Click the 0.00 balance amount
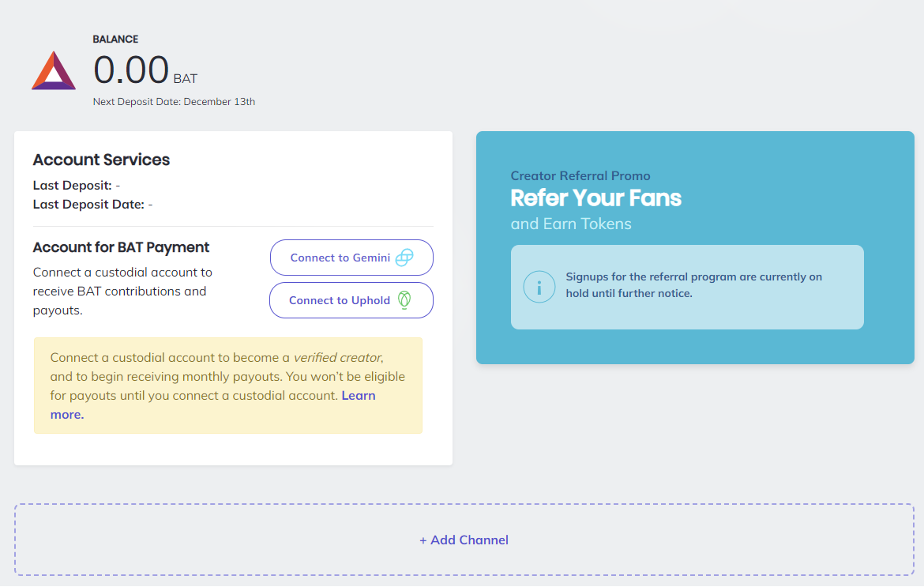Viewport: 924px width, 587px height. tap(131, 70)
